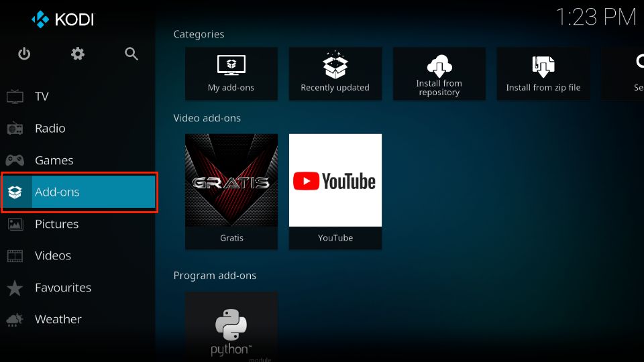The width and height of the screenshot is (644, 362).
Task: Select the Games menu item
Action: click(x=78, y=160)
